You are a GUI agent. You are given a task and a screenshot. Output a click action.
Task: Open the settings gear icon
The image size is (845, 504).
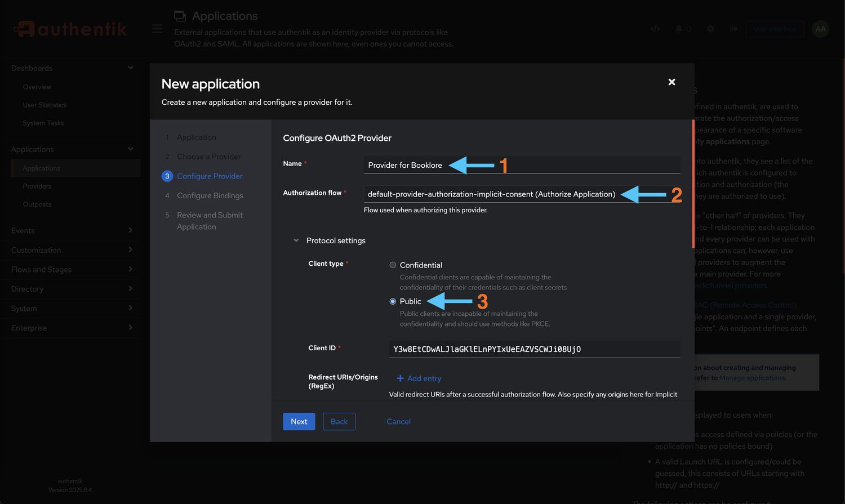click(x=710, y=28)
